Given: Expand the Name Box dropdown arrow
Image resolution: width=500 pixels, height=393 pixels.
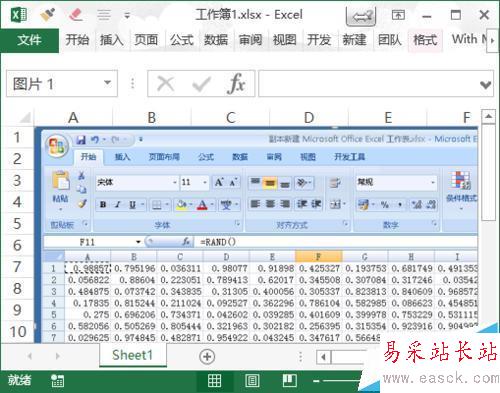Looking at the screenshot, I should [x=107, y=83].
